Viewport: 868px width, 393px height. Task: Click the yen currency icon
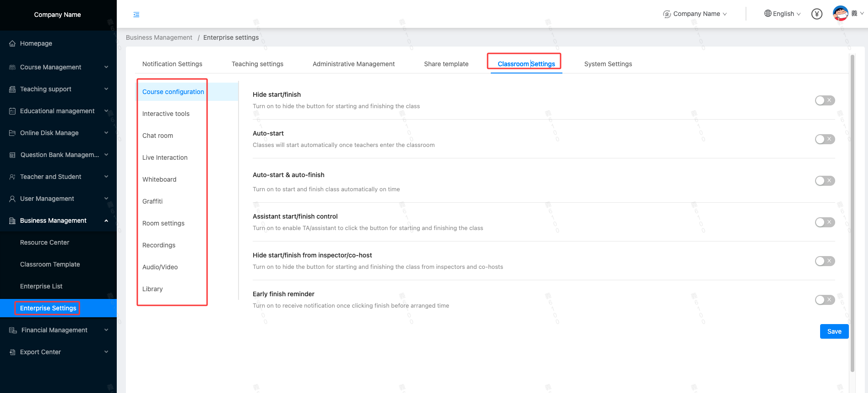[816, 14]
